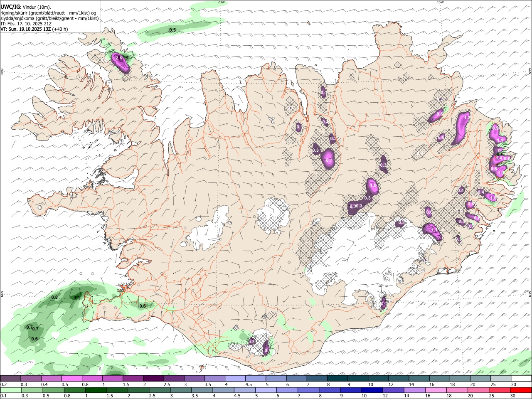Click the UWC/IG title in the header

[x=10, y=7]
